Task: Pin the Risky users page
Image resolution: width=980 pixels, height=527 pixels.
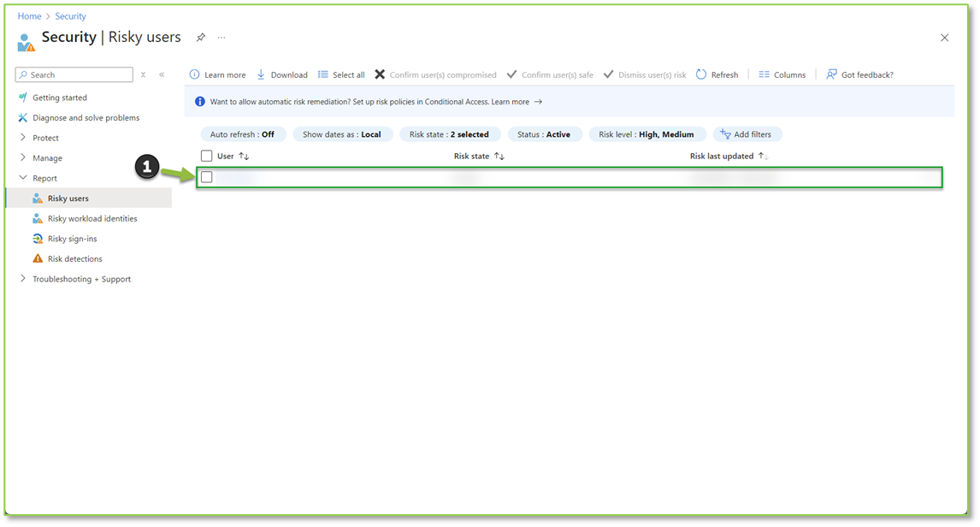Action: 201,38
